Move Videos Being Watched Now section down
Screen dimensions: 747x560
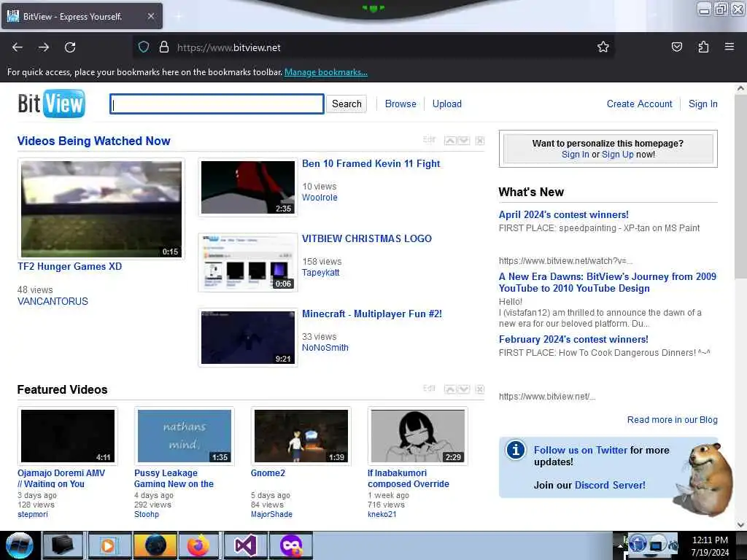coord(463,141)
